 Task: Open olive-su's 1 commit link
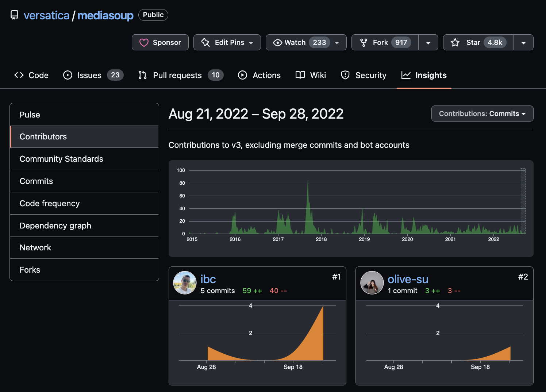click(x=403, y=291)
